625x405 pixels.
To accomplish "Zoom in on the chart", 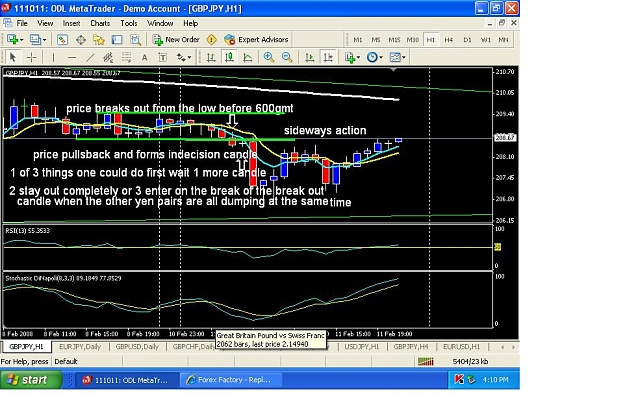I will click(x=269, y=57).
